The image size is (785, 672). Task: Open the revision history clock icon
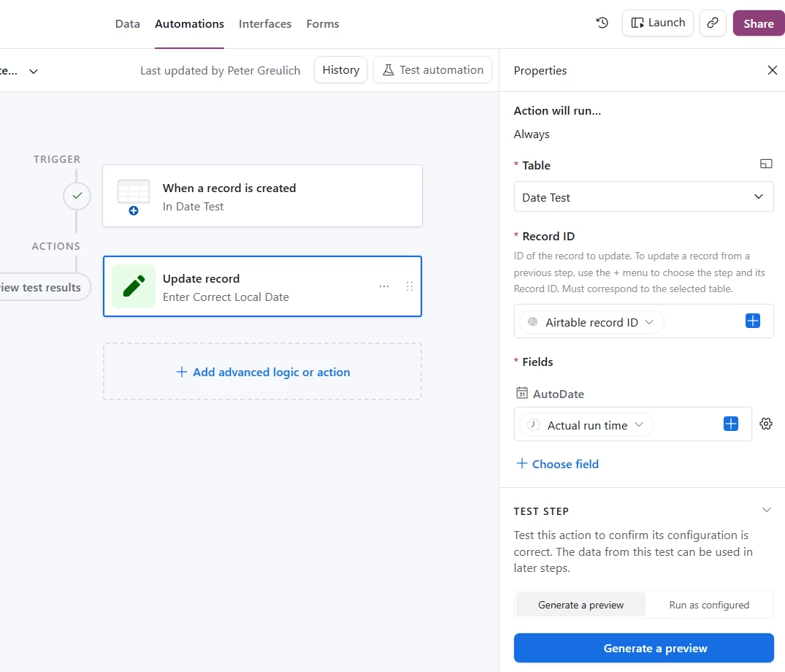(602, 23)
